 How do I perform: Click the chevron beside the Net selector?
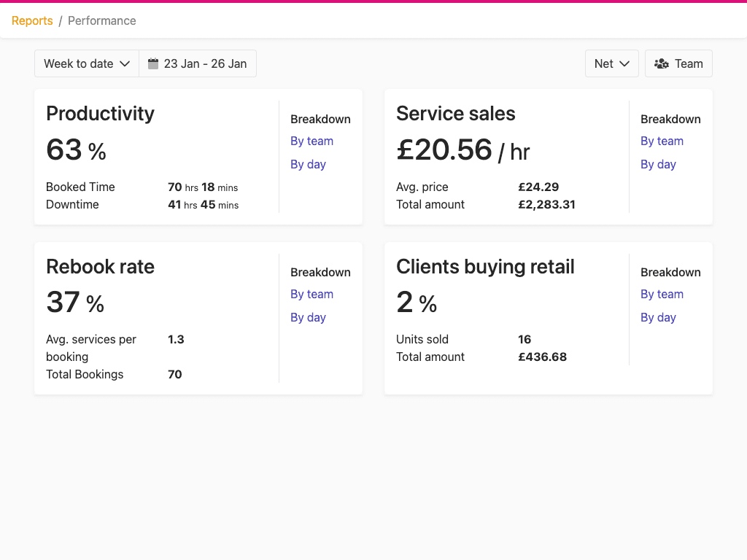click(626, 63)
